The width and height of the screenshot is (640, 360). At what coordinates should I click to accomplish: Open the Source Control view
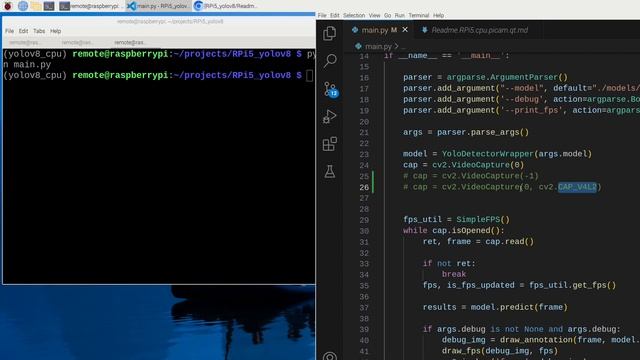coord(330,89)
